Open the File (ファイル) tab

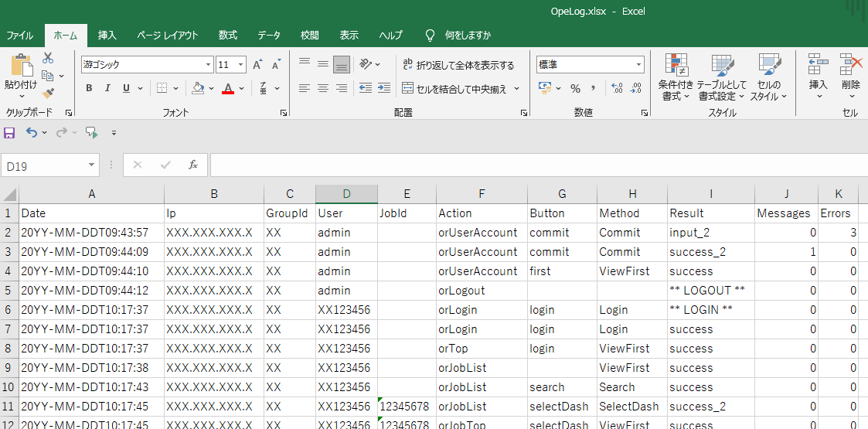tap(19, 36)
